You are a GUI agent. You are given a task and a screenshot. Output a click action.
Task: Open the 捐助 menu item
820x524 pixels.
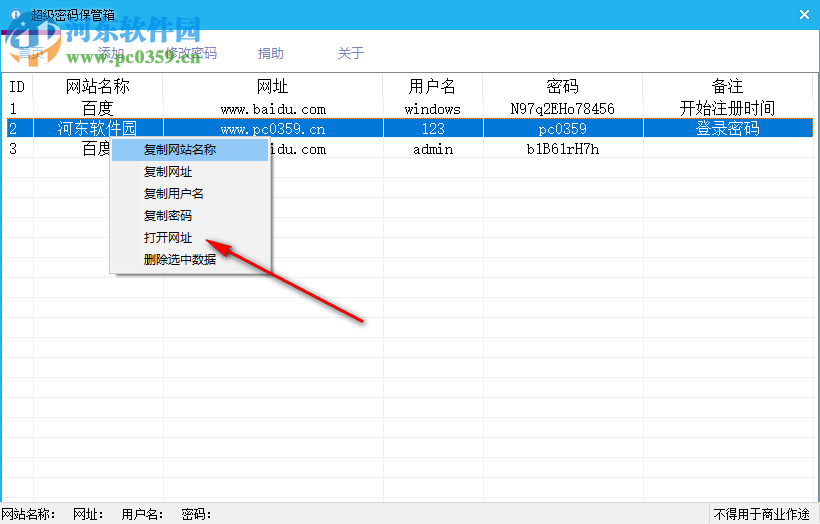coord(271,53)
